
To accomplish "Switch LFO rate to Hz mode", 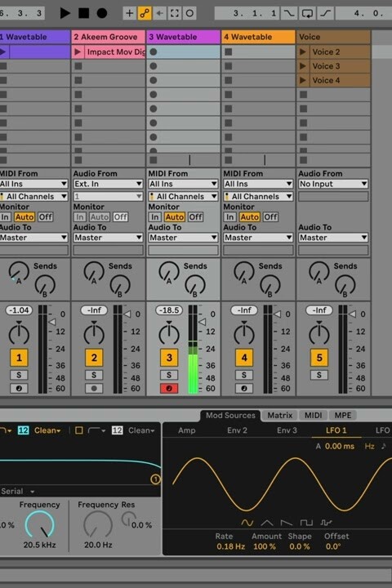I will (x=369, y=446).
